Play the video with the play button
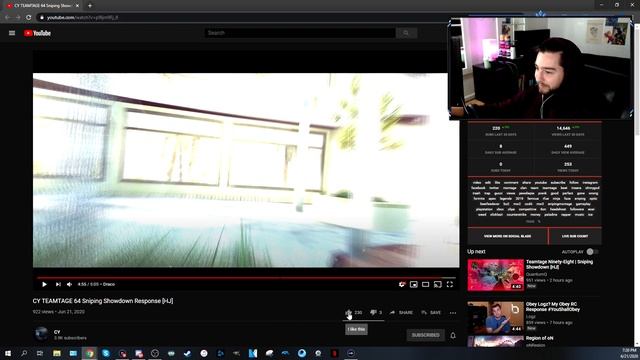The width and height of the screenshot is (640, 360). coord(44,284)
